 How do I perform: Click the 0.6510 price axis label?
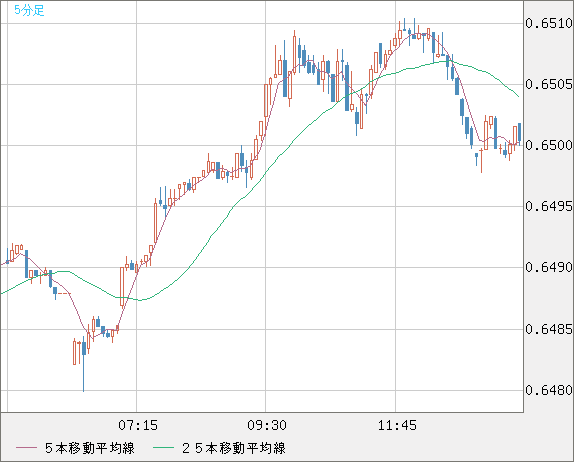pyautogui.click(x=549, y=23)
